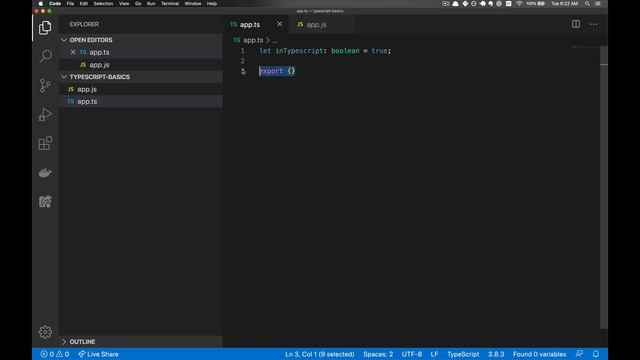Switch to the app.js editor tab
Image resolution: width=640 pixels, height=360 pixels.
[x=316, y=24]
